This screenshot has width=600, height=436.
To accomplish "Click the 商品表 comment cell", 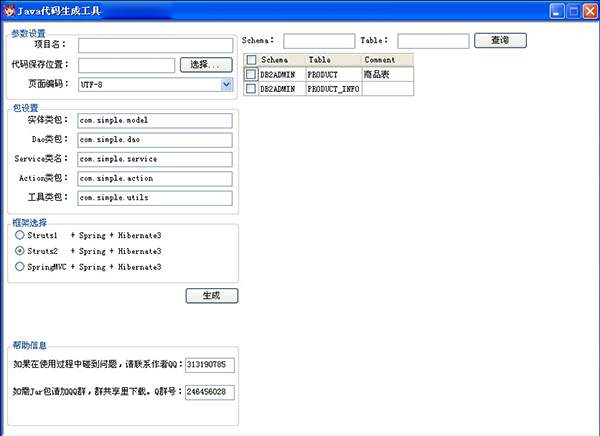I will 388,74.
